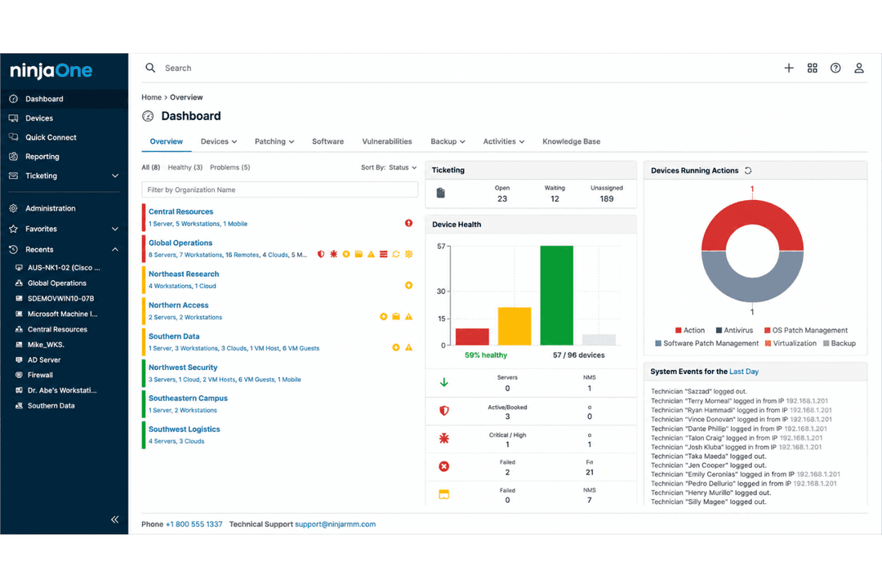This screenshot has width=882, height=588.
Task: Open the user profile icon
Action: [x=859, y=68]
